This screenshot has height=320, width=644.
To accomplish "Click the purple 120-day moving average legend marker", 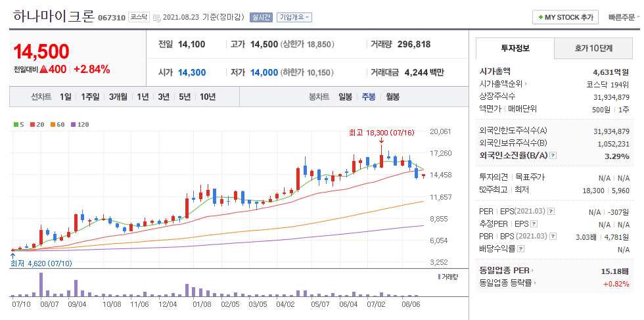I will pos(74,124).
